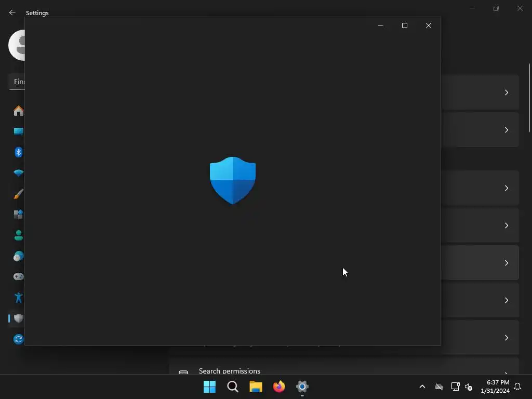Viewport: 532px width, 399px height.
Task: Minimize the Windows Security window
Action: 381,25
